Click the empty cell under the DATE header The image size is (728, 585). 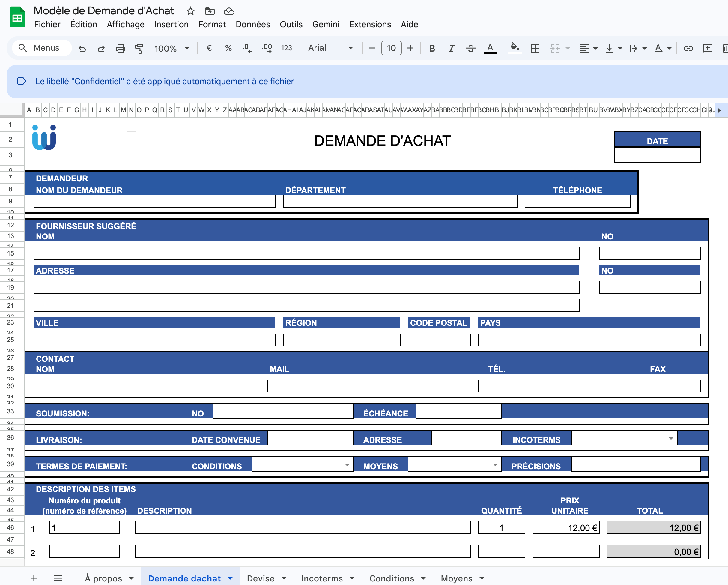(657, 155)
